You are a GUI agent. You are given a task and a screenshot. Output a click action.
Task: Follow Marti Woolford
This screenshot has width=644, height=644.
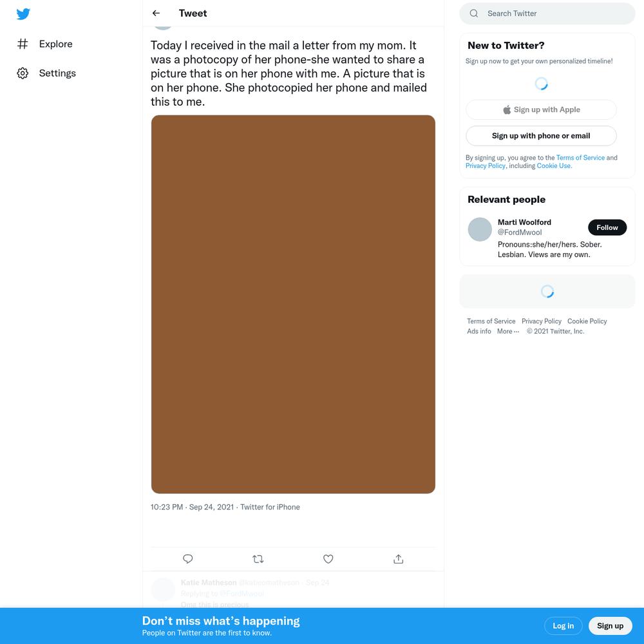click(x=607, y=227)
